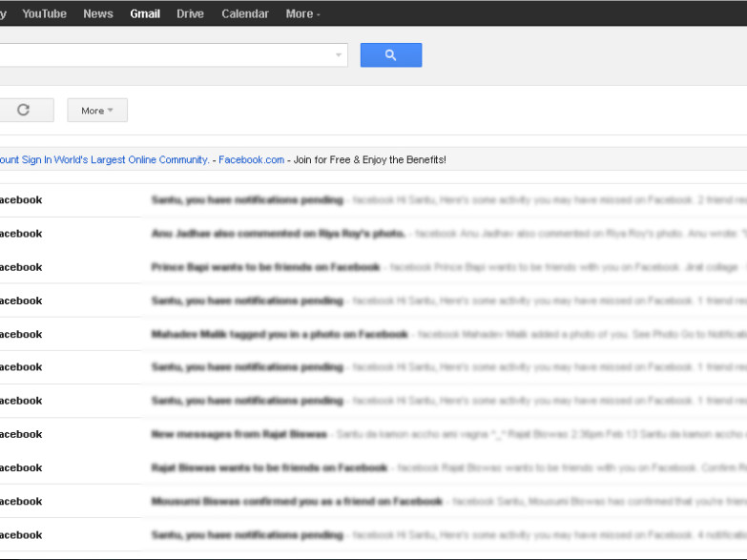Click ad text 'Join for Free & Enjoy the Benefits!'

coord(370,159)
